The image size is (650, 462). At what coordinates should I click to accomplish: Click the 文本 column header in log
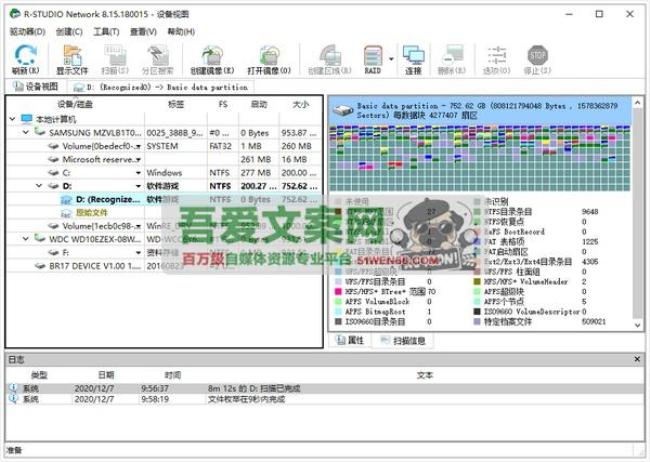pos(424,375)
